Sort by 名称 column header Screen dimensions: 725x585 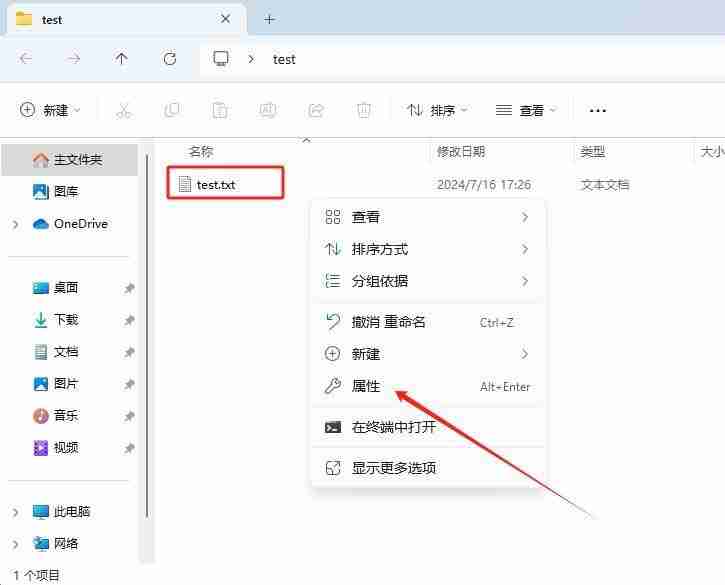point(201,151)
